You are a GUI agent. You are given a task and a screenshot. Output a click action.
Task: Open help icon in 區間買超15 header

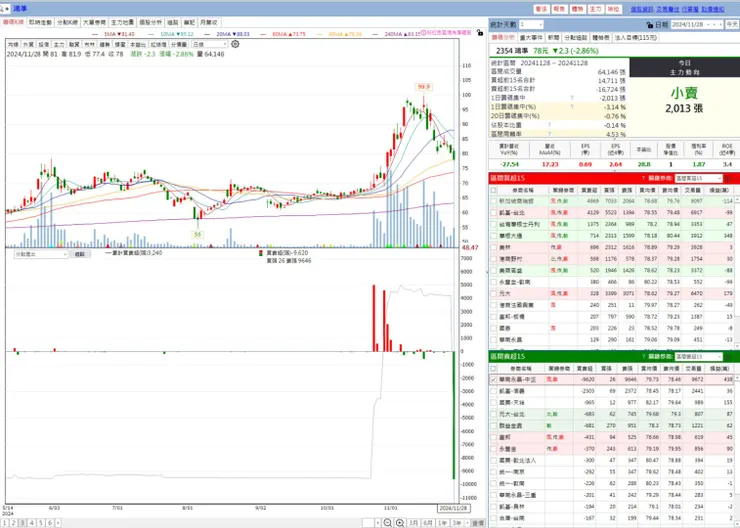pyautogui.click(x=643, y=178)
